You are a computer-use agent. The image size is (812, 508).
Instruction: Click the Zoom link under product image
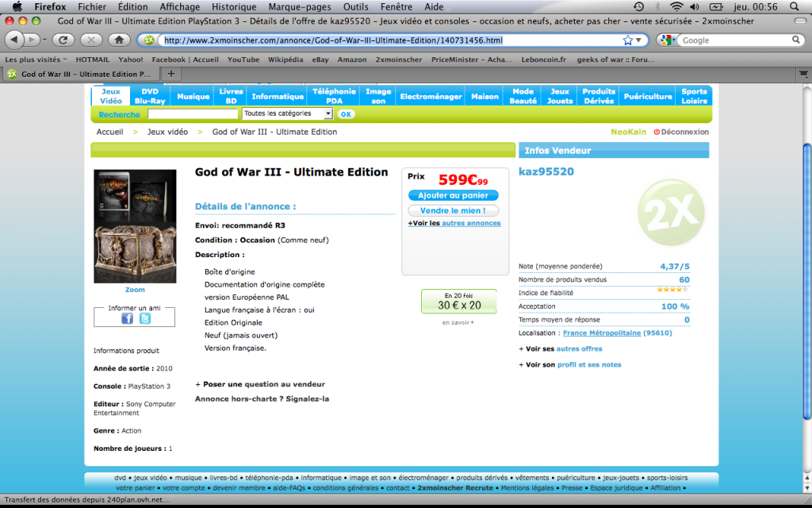[135, 290]
